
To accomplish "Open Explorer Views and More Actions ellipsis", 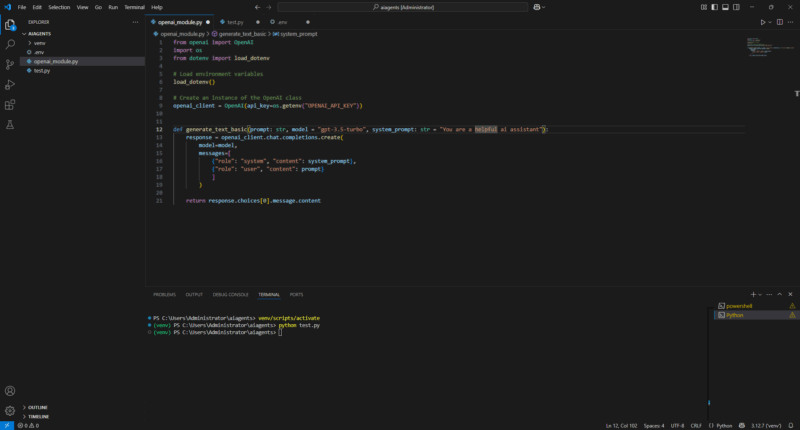I will tap(135, 22).
